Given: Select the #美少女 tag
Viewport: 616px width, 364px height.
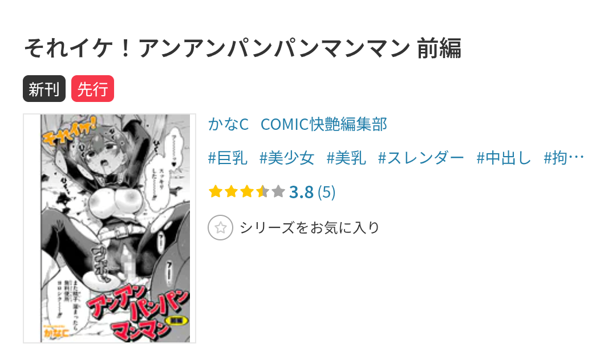Looking at the screenshot, I should click(x=287, y=158).
